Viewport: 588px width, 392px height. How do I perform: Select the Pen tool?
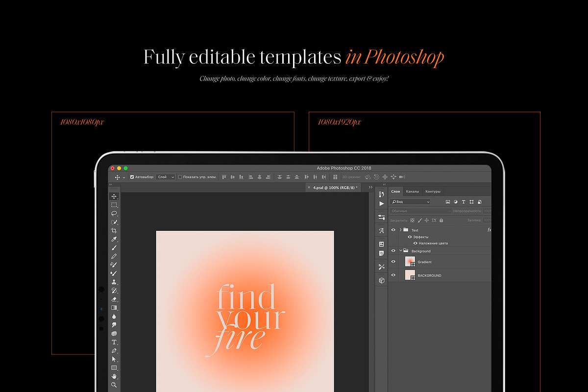click(114, 351)
